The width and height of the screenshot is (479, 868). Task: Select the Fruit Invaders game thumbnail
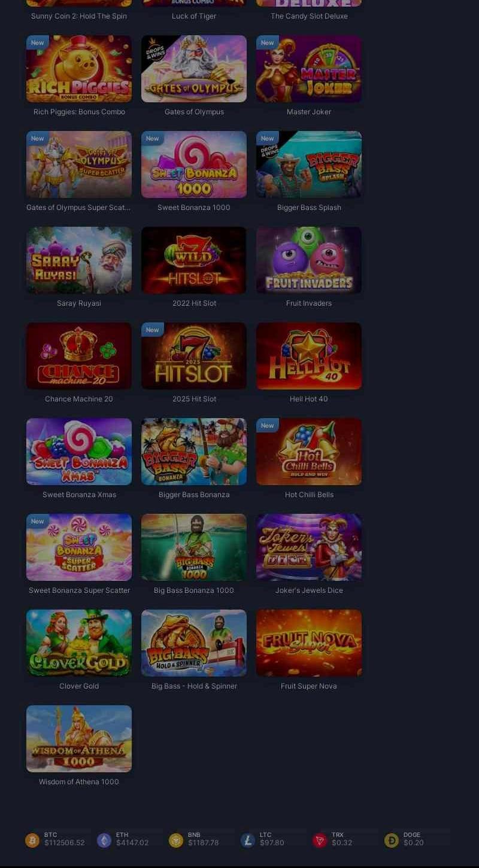pyautogui.click(x=309, y=260)
